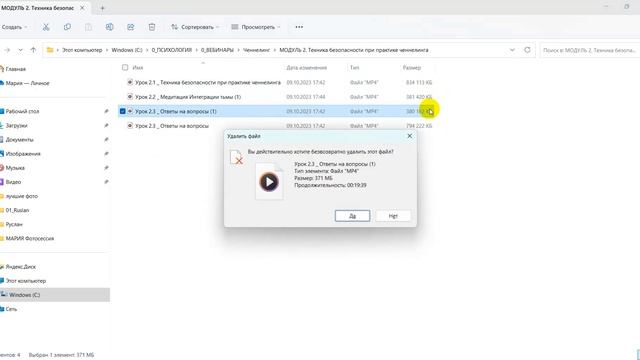The image size is (640, 360).
Task: Select file Урок 2.1 Техника безопасности
Action: [x=208, y=82]
